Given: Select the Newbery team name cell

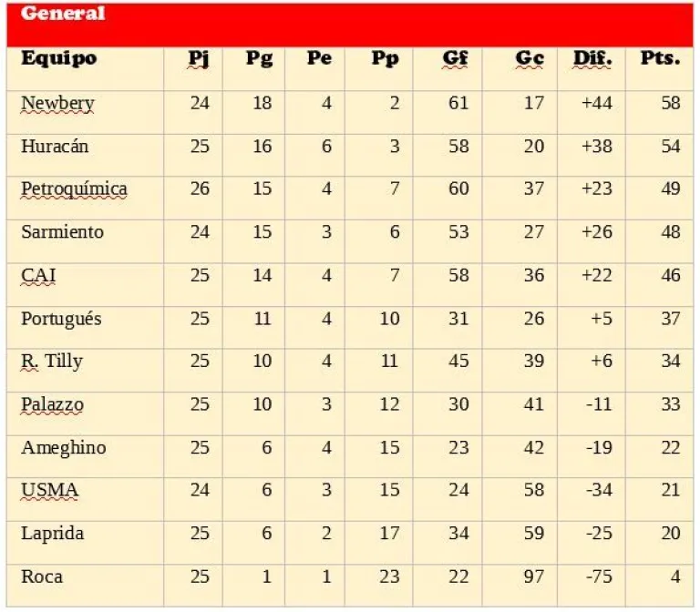Looking at the screenshot, I should pos(57,104).
